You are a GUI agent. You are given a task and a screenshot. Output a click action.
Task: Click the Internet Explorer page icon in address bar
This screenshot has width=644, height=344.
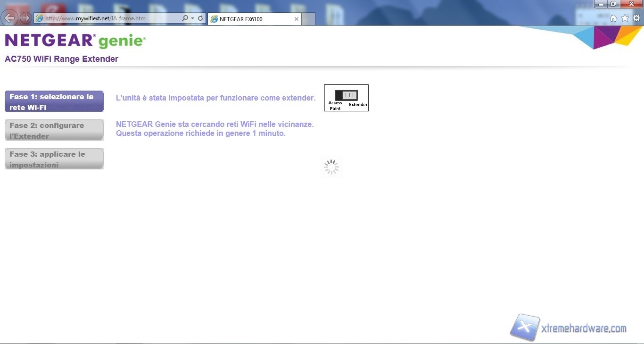tap(40, 18)
